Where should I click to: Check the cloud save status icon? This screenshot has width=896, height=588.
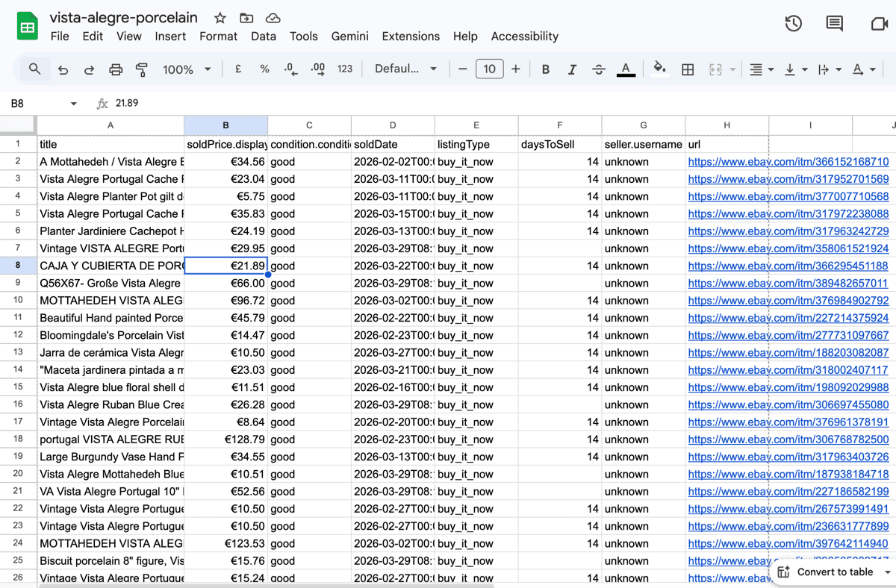tap(273, 18)
